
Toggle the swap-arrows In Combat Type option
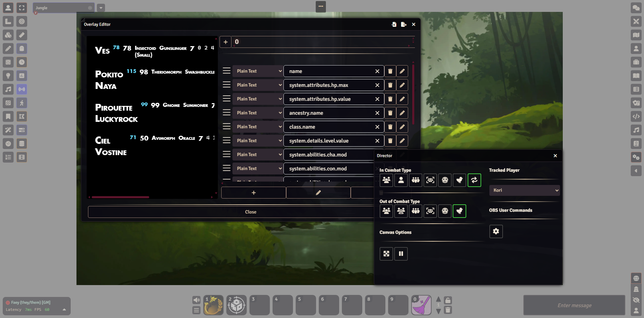[x=474, y=180]
